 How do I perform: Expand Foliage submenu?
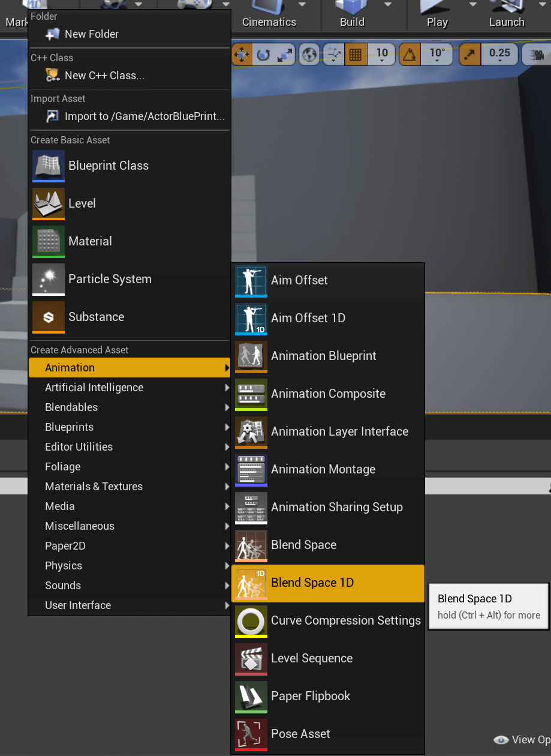130,467
